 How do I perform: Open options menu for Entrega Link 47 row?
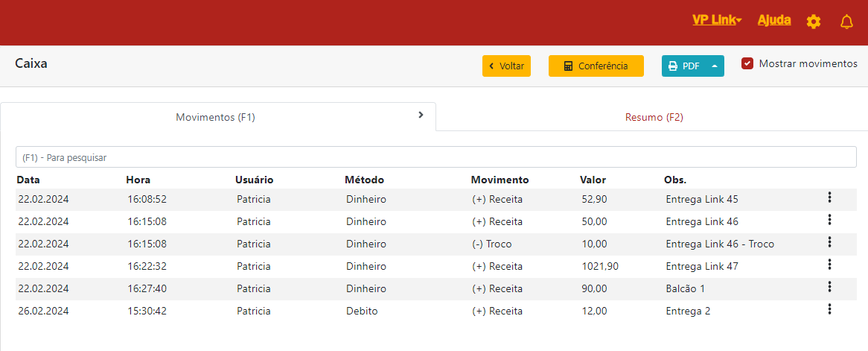click(829, 265)
